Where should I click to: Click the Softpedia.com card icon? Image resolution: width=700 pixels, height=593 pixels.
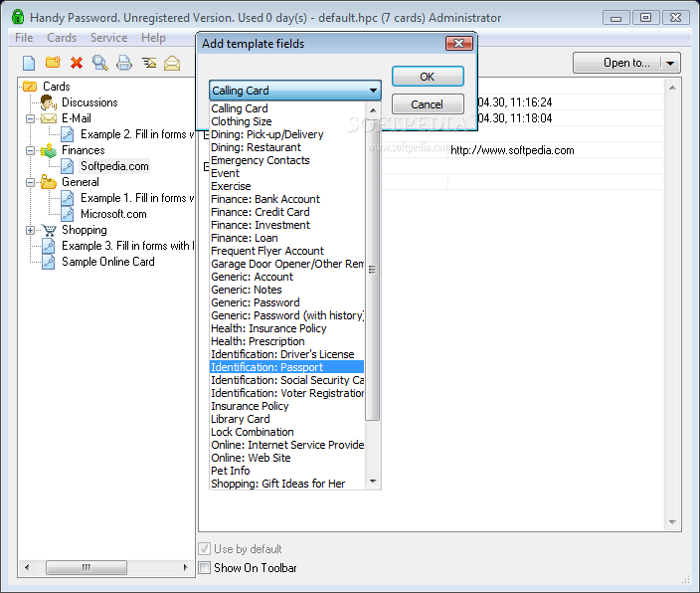68,166
